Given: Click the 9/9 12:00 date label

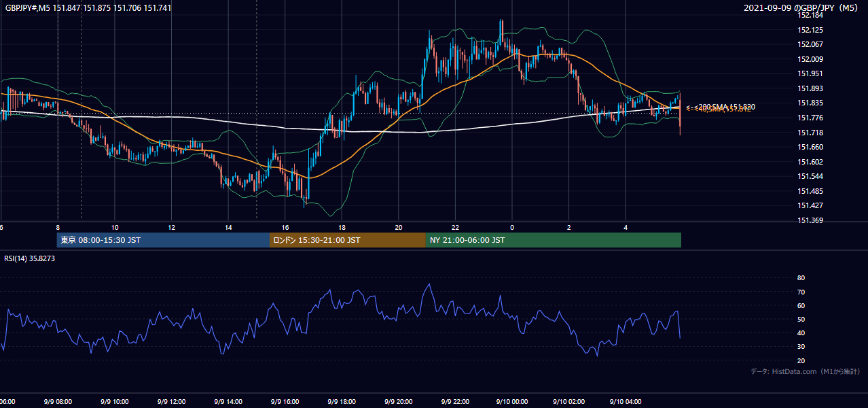Looking at the screenshot, I should pyautogui.click(x=171, y=402).
